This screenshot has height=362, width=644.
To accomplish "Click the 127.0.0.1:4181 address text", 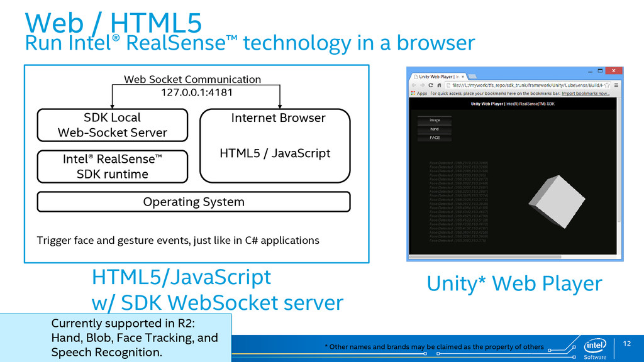I will pyautogui.click(x=197, y=92).
